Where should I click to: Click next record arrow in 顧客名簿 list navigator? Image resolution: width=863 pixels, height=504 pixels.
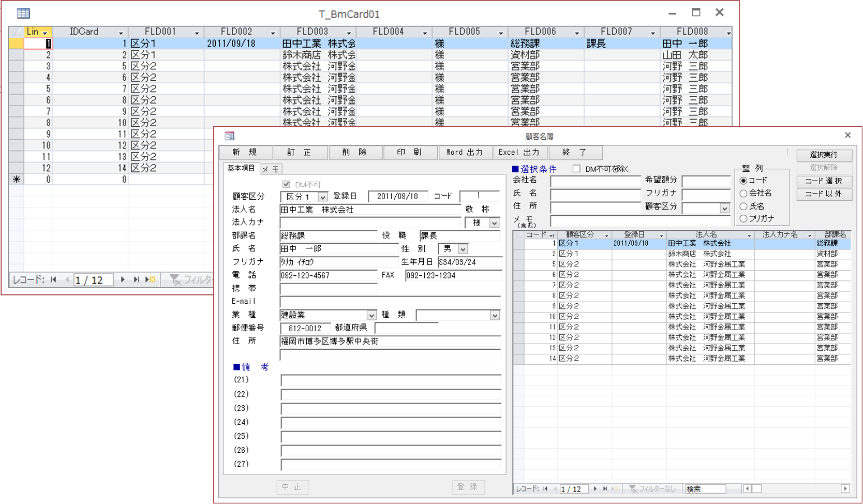(x=595, y=488)
